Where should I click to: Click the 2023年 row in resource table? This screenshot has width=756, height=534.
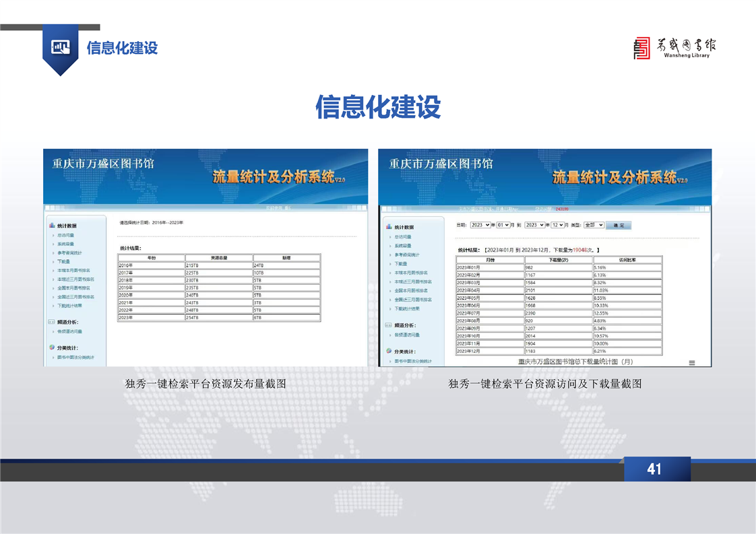[x=151, y=317]
